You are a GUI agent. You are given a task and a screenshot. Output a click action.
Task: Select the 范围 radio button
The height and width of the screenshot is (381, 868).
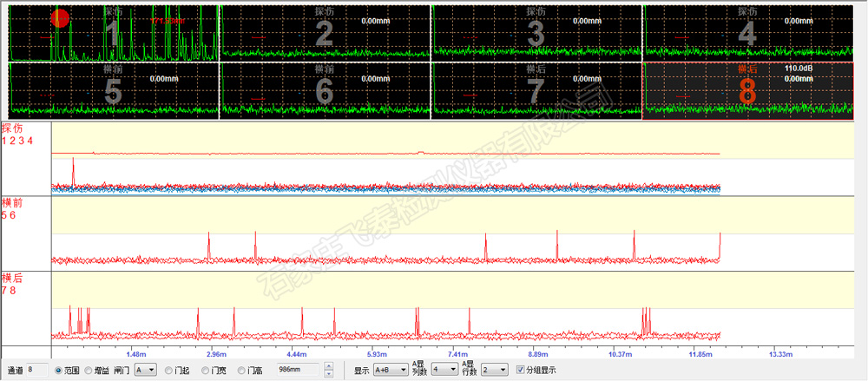click(x=59, y=370)
